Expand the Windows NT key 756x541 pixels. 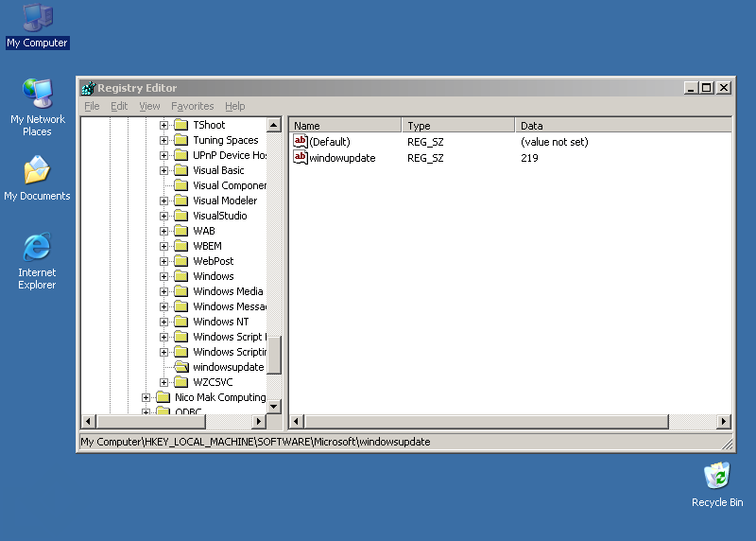163,322
